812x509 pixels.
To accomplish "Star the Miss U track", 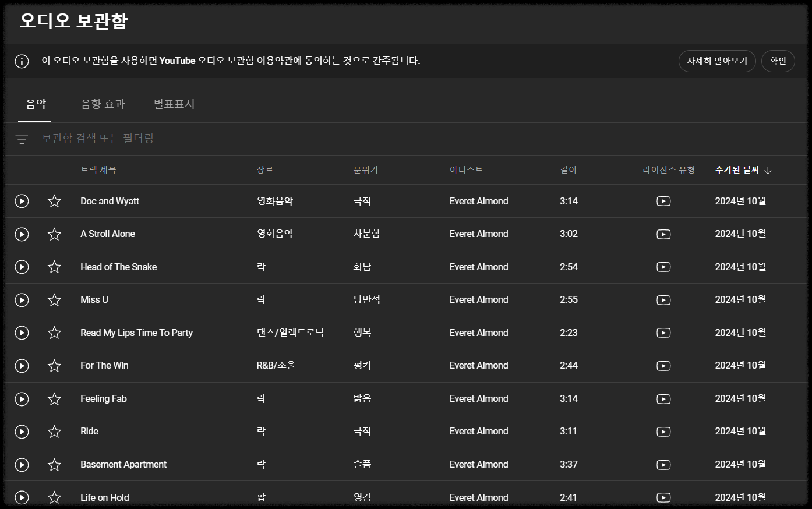I will point(54,300).
